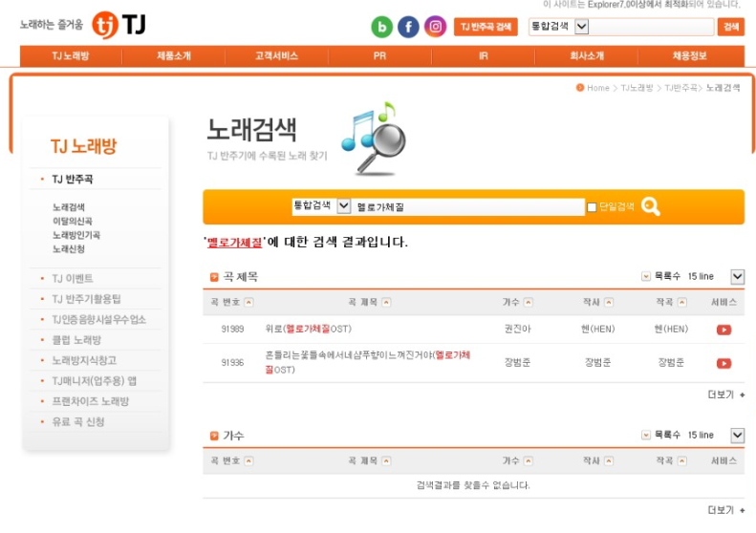
Task: Click the header 검색 button
Action: pyautogui.click(x=731, y=27)
